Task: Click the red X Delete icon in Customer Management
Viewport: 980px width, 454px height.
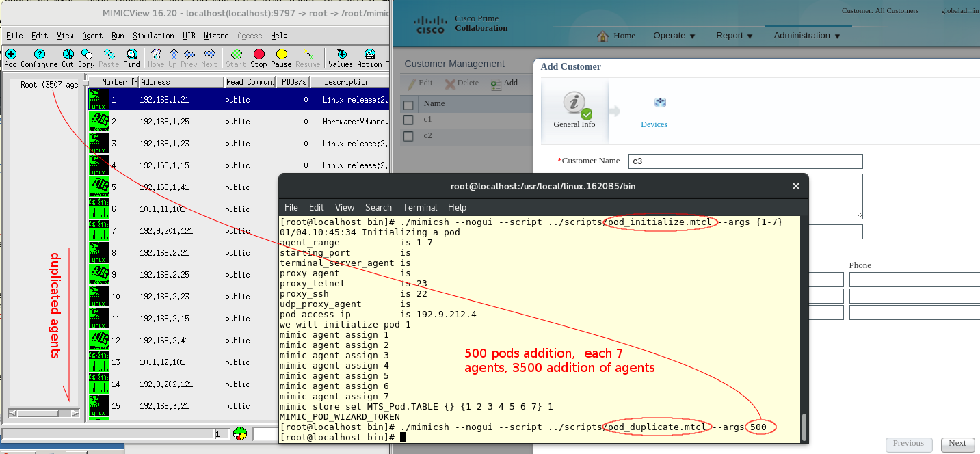Action: click(x=450, y=84)
